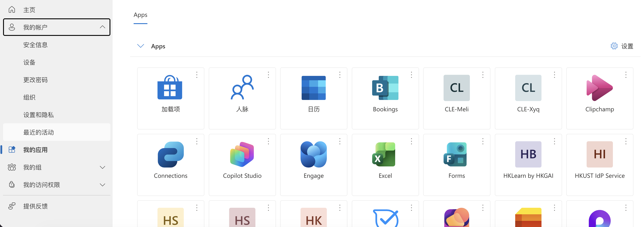Open the Copilot Studio app
Image resolution: width=644 pixels, height=227 pixels.
pos(242,165)
